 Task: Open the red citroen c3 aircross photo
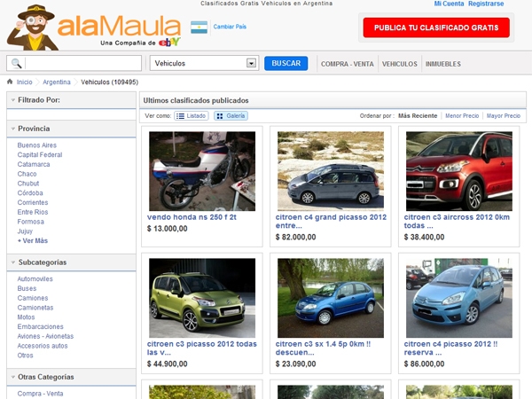[x=459, y=171]
